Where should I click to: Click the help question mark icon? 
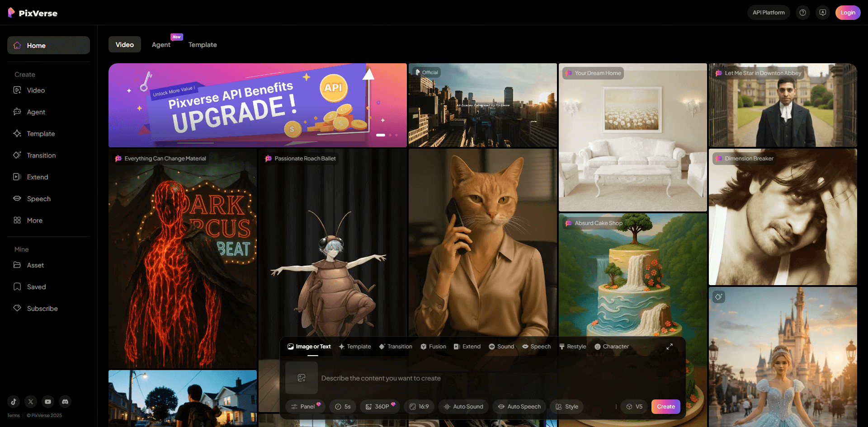[x=803, y=13]
